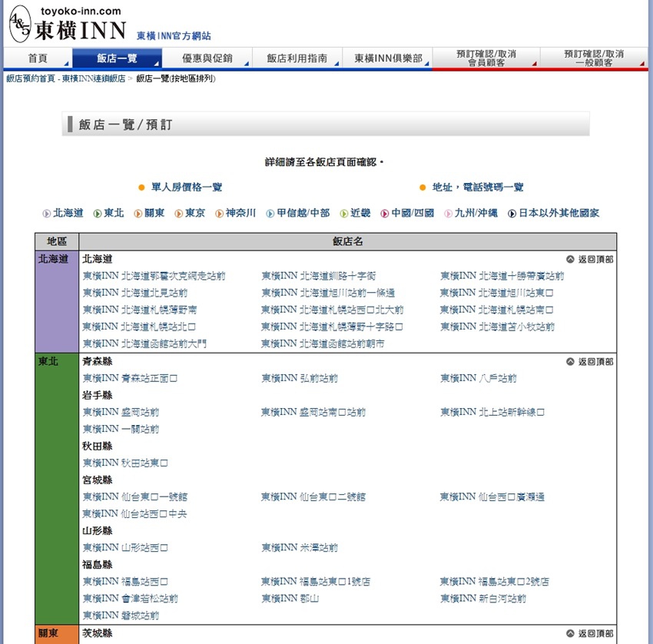This screenshot has height=644, width=653.
Task: Click the orange arrow icon beside 東京
Action: pyautogui.click(x=179, y=214)
